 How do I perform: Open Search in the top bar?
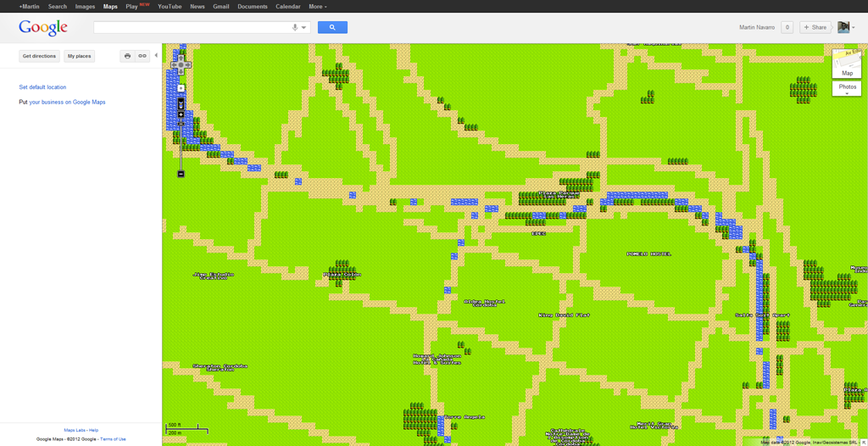point(58,7)
